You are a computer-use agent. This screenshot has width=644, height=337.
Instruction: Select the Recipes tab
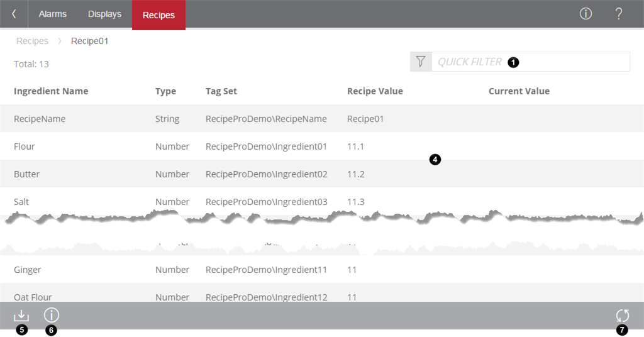click(x=158, y=15)
